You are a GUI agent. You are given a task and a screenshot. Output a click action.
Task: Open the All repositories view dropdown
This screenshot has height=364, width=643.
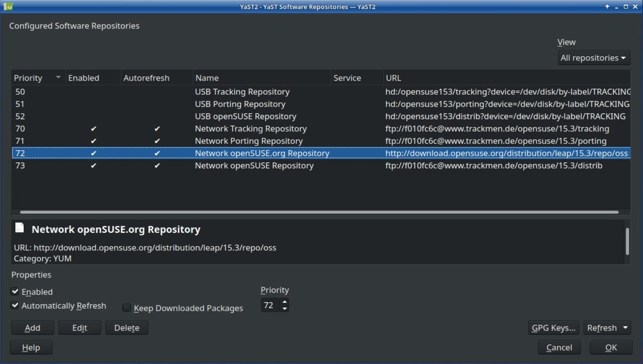(x=594, y=57)
